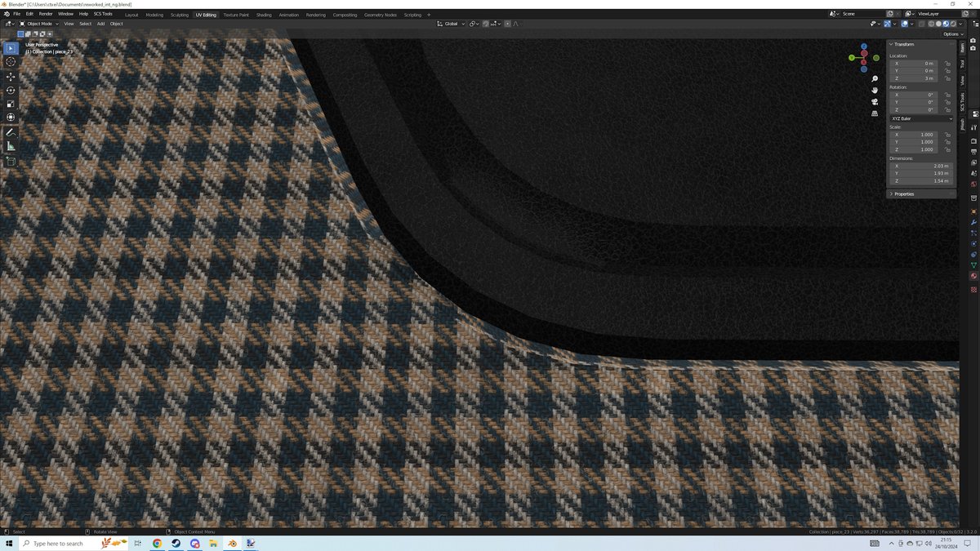Open the viewport shading options arrow

coord(961,24)
